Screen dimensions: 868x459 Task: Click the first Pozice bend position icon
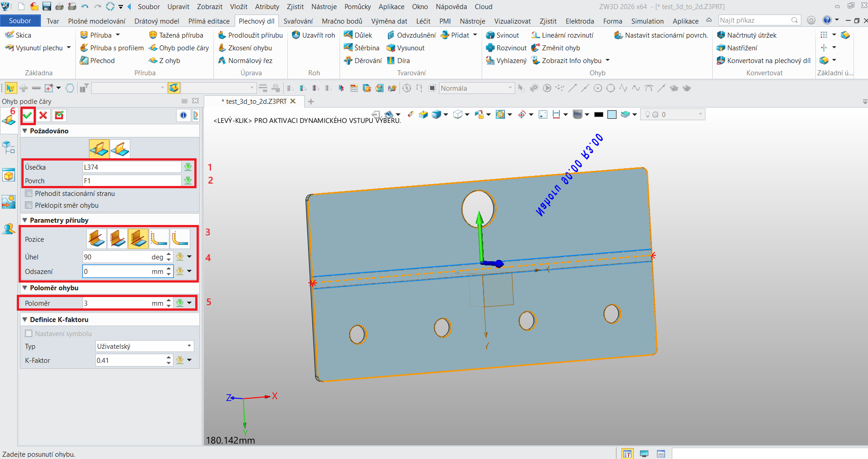pos(97,239)
